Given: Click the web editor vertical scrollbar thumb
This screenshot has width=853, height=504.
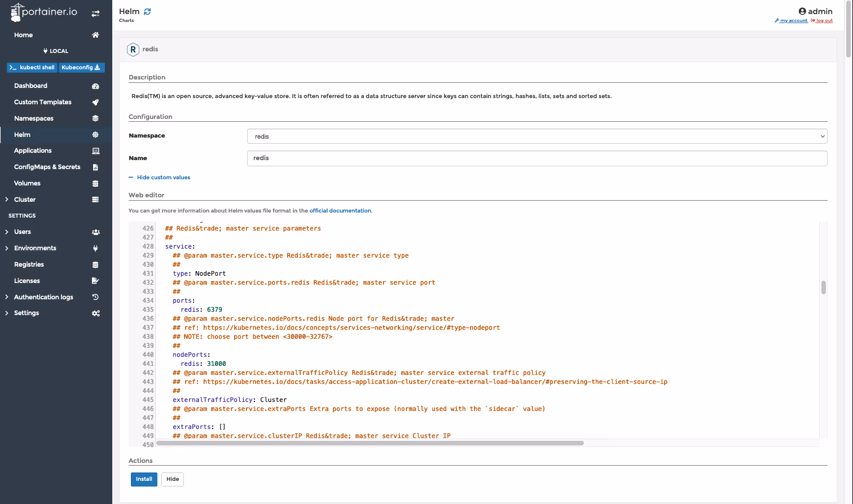Looking at the screenshot, I should pos(824,288).
